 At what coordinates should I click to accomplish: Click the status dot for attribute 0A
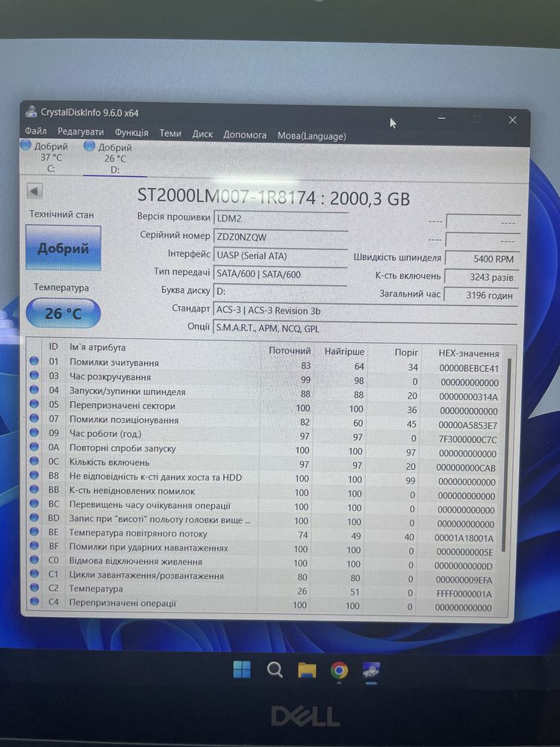tap(34, 447)
